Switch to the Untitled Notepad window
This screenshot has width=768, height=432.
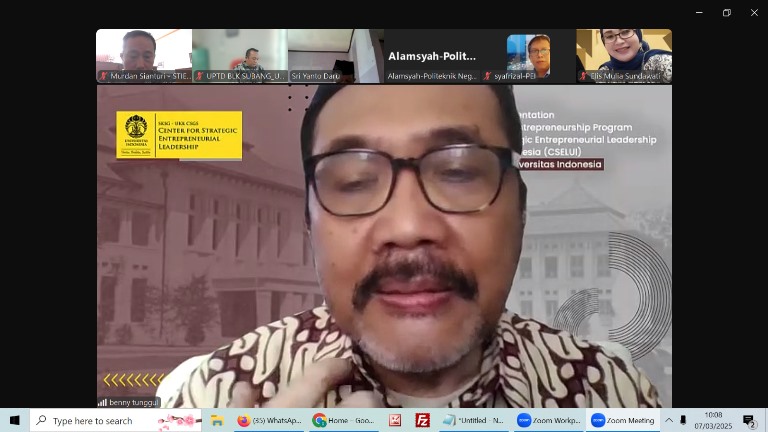474,420
